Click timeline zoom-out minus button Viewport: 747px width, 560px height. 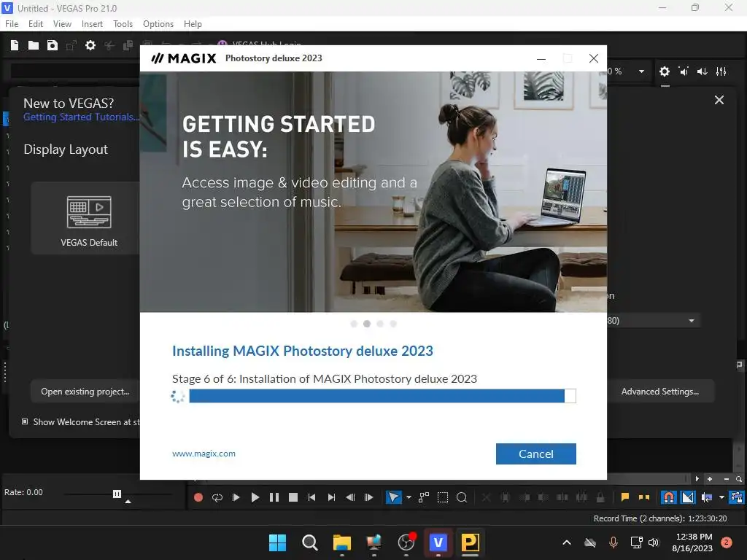tap(726, 479)
